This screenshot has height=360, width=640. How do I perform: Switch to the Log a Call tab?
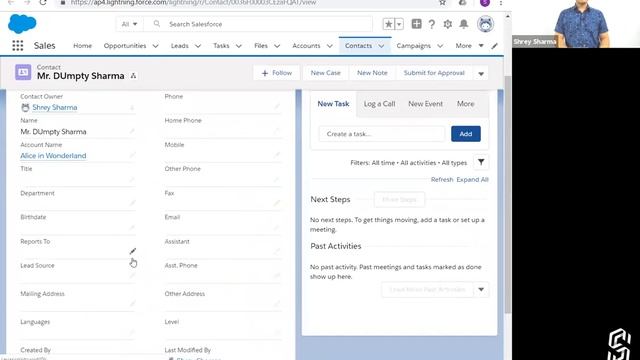(379, 104)
